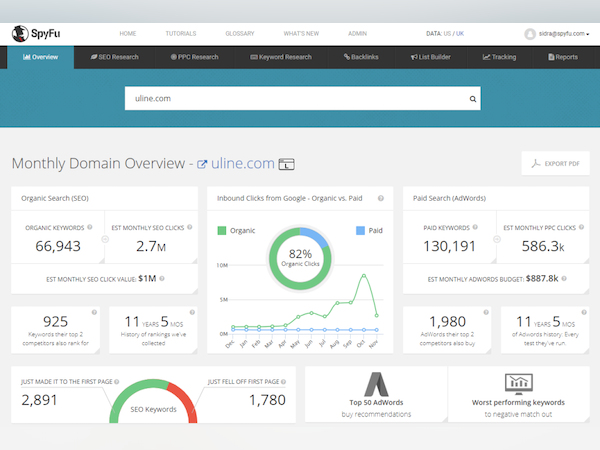Click the 130,191 paid keywords value

[x=449, y=246]
